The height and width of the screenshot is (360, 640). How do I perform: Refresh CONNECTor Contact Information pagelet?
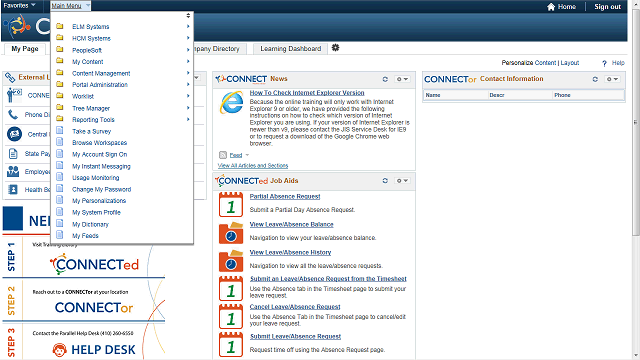click(x=595, y=79)
